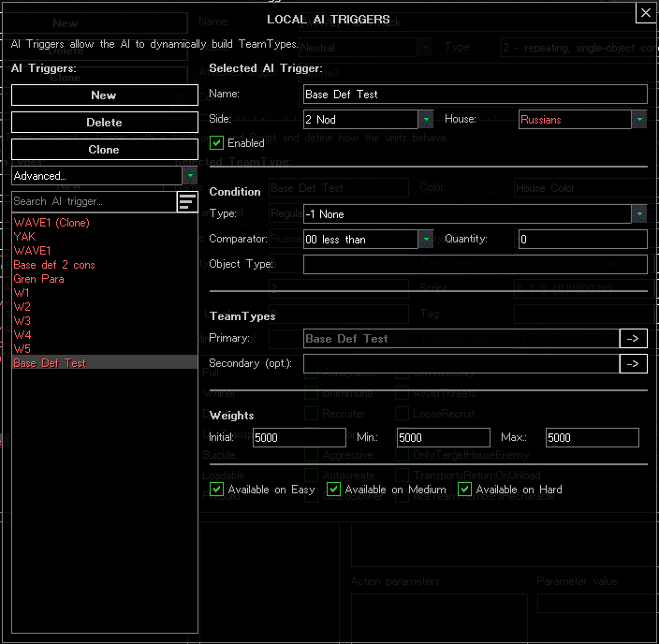Expand the House dropdown showing Russians
The height and width of the screenshot is (644, 659).
click(639, 120)
